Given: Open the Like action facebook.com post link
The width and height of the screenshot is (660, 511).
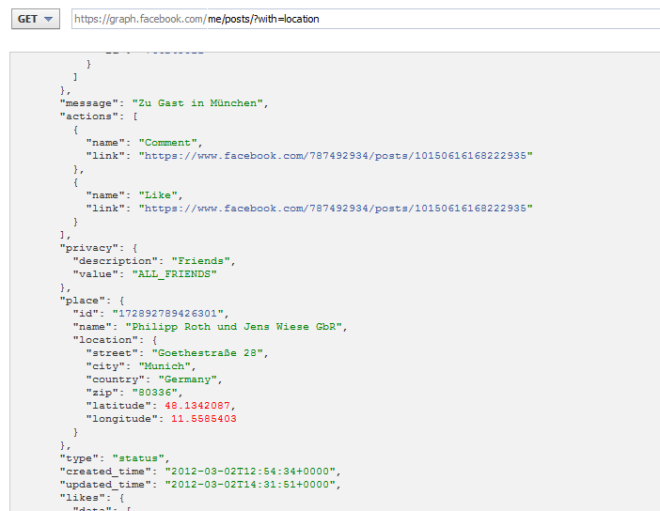Looking at the screenshot, I should coord(335,208).
